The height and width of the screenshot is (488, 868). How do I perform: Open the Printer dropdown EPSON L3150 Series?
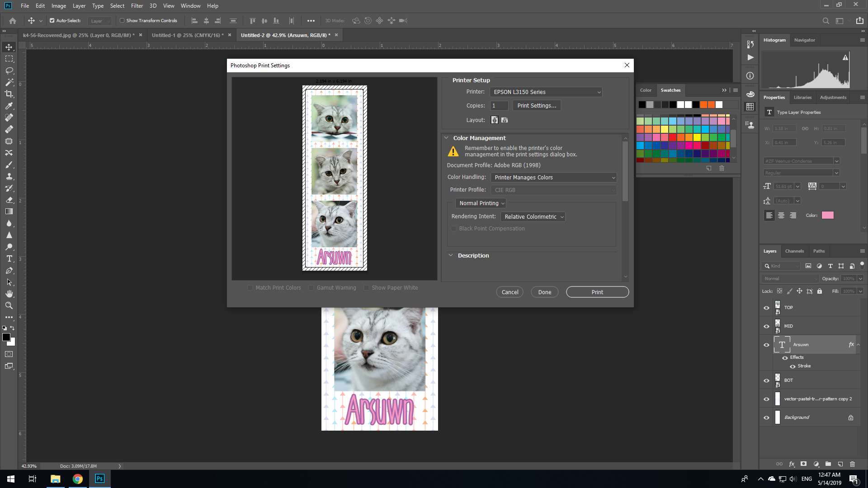tap(546, 92)
